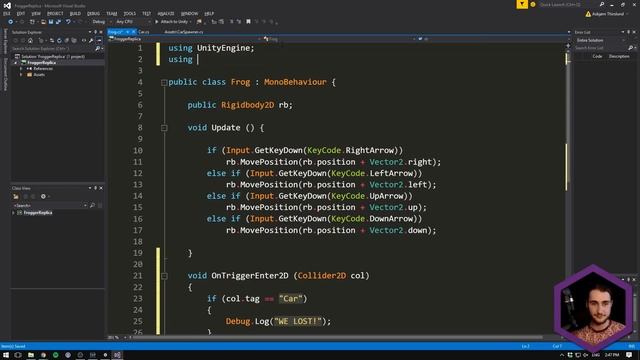Click the Attach to Unity play button
This screenshot has width=640, height=360.
tap(157, 22)
